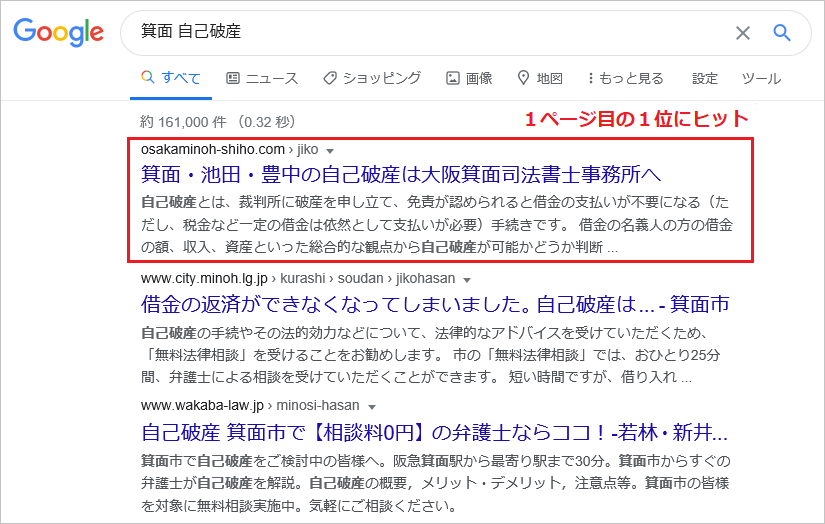Open the 画像 tab
This screenshot has height=524, width=825.
pyautogui.click(x=469, y=78)
